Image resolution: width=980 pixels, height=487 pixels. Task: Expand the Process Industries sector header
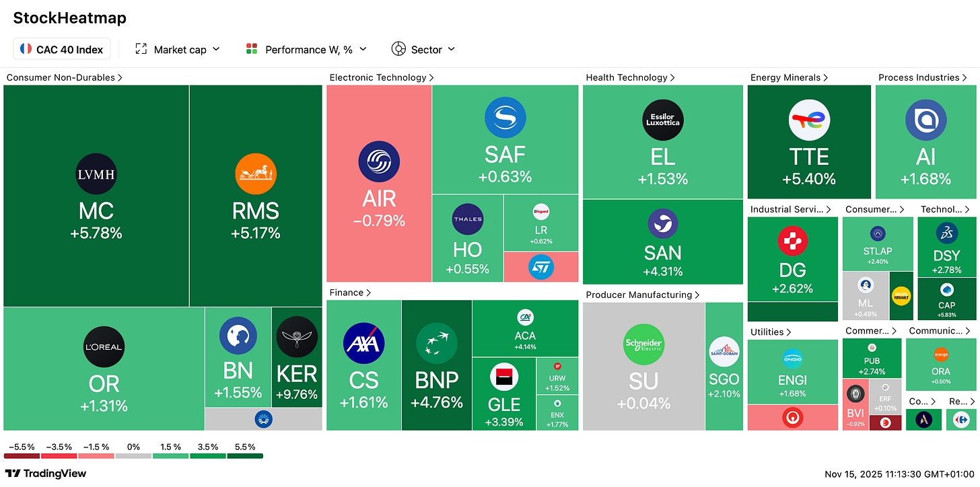click(x=923, y=77)
